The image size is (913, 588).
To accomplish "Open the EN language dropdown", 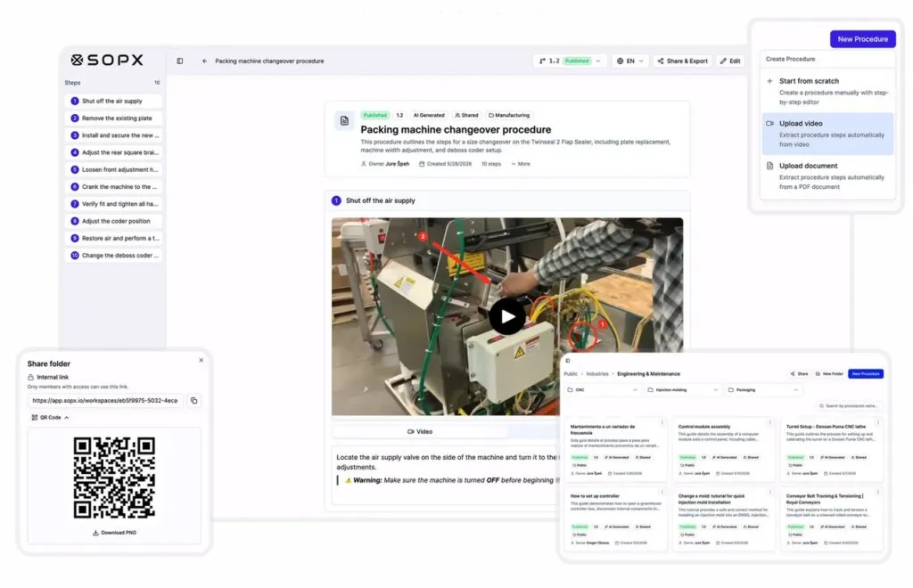I will [x=630, y=61].
